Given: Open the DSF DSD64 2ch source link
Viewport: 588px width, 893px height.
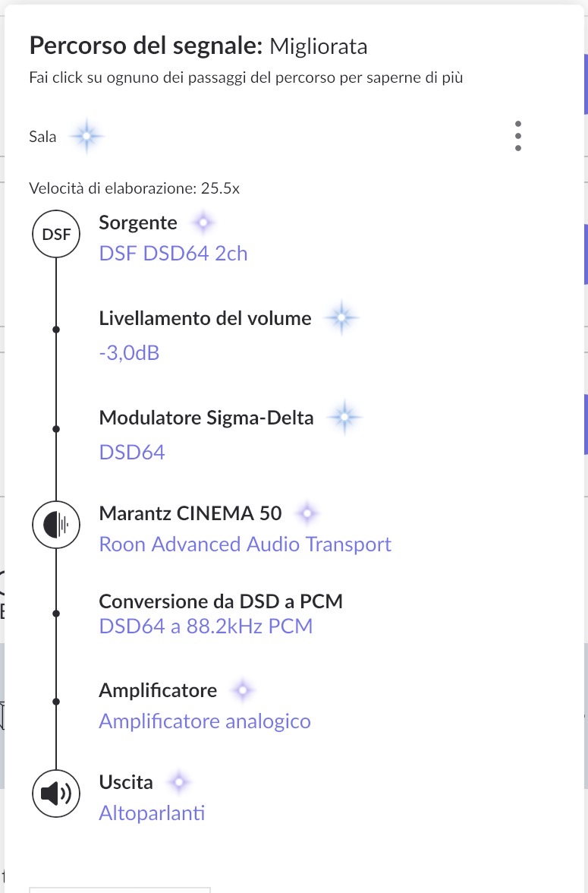Looking at the screenshot, I should pyautogui.click(x=173, y=253).
